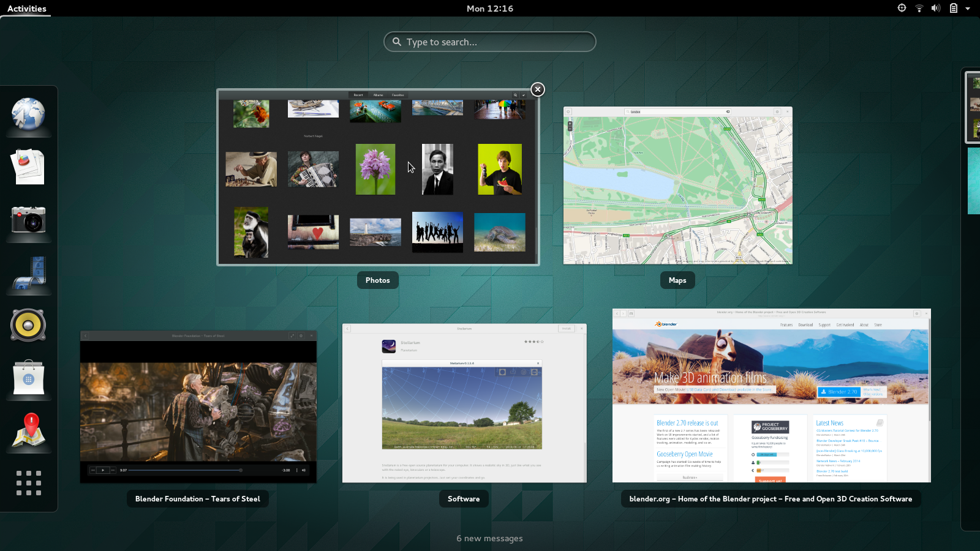Open the system menu dropdown arrow
The height and width of the screenshot is (551, 980).
pos(968,9)
